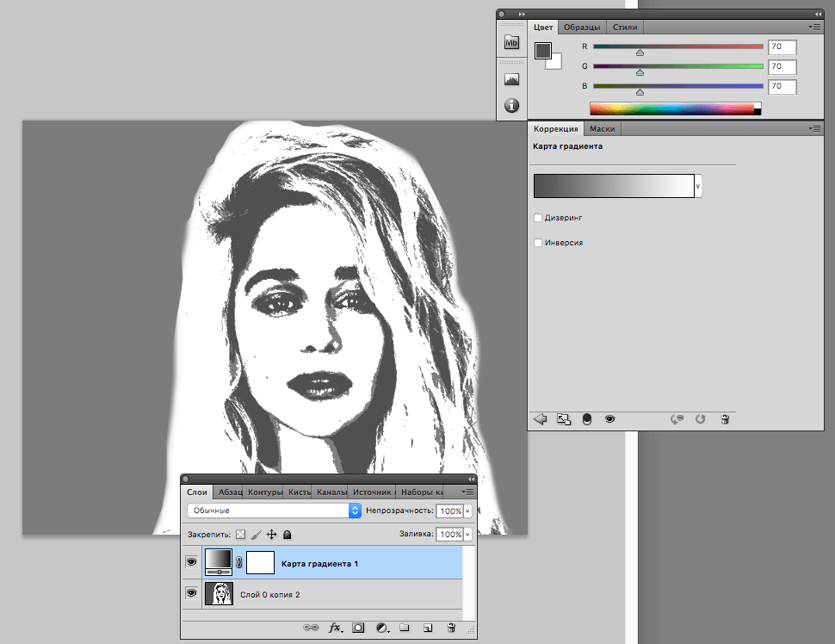835x644 pixels.
Task: Switch to the Образцы tab
Action: click(x=582, y=28)
